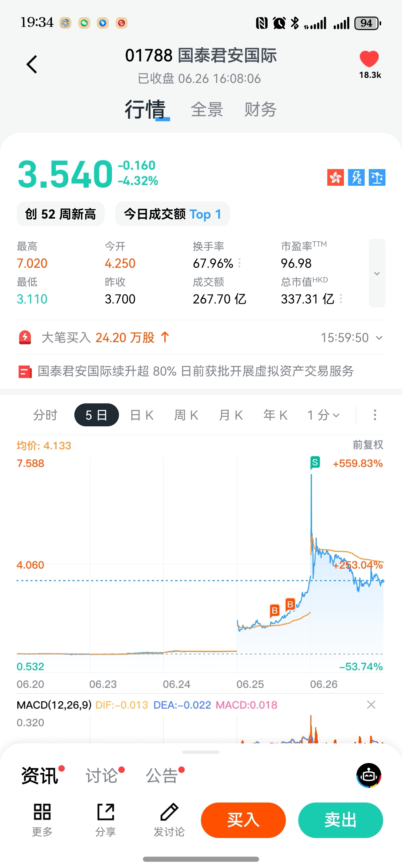Open the chart options three-dot menu

coord(375,415)
